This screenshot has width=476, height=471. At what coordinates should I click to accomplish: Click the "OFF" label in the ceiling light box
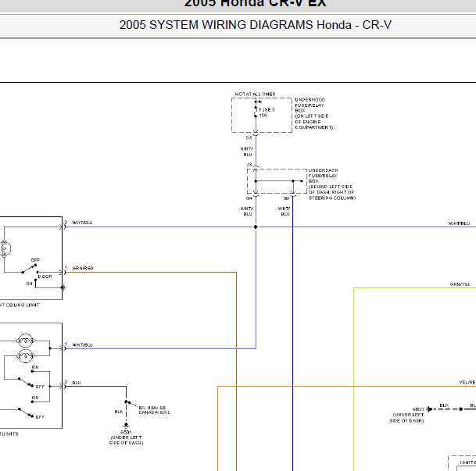tap(35, 260)
